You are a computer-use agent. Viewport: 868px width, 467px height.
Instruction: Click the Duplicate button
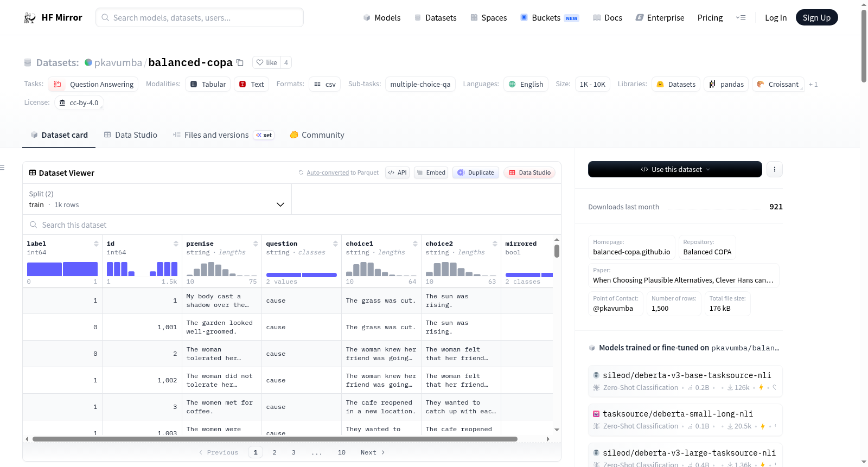pos(475,172)
